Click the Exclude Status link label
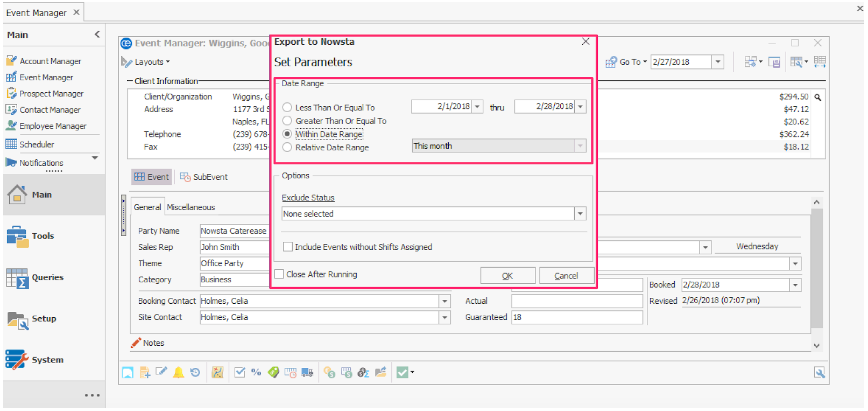Image resolution: width=868 pixels, height=411 pixels. click(x=308, y=198)
